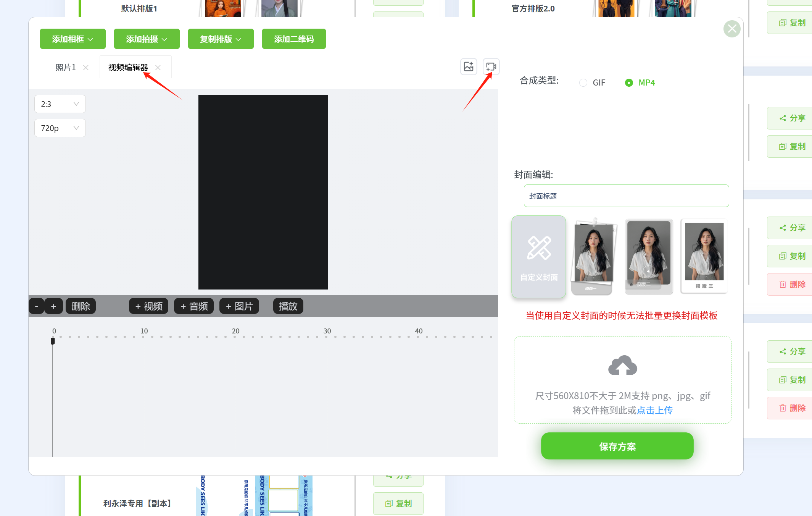Click the timeline ruler at 40
The height and width of the screenshot is (516, 812).
(x=419, y=331)
